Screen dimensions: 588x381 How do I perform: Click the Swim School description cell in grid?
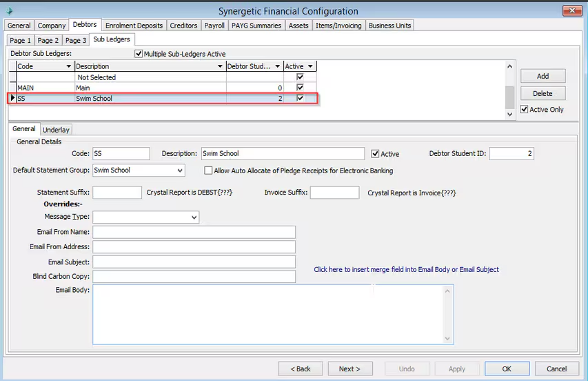coord(150,98)
